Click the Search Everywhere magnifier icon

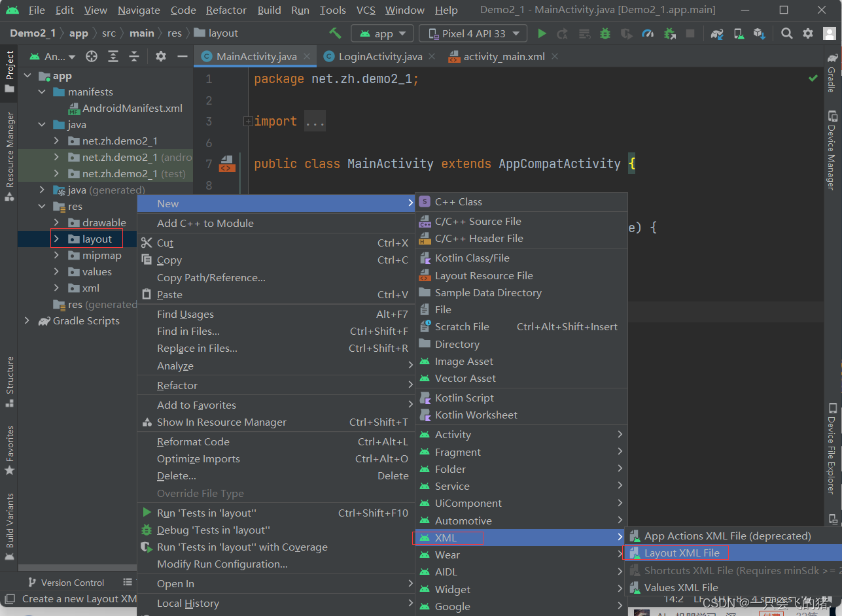click(787, 33)
